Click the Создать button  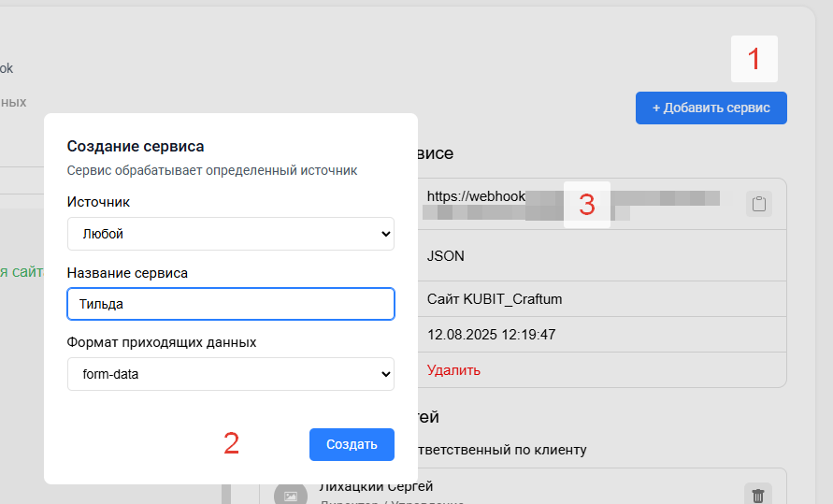(x=352, y=444)
